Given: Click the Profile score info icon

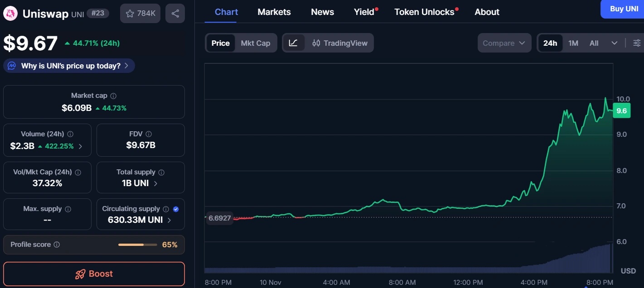Looking at the screenshot, I should (57, 245).
